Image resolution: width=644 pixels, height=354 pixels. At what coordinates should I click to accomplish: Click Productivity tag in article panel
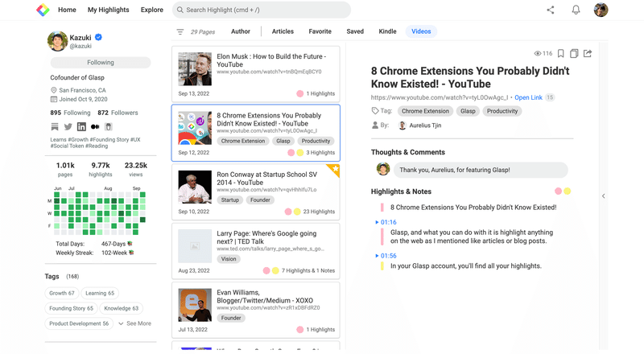502,111
